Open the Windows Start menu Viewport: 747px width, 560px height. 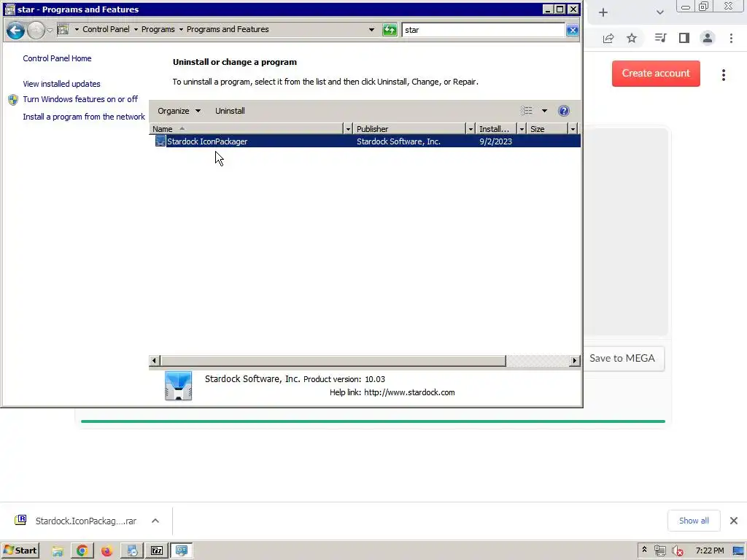pyautogui.click(x=20, y=551)
